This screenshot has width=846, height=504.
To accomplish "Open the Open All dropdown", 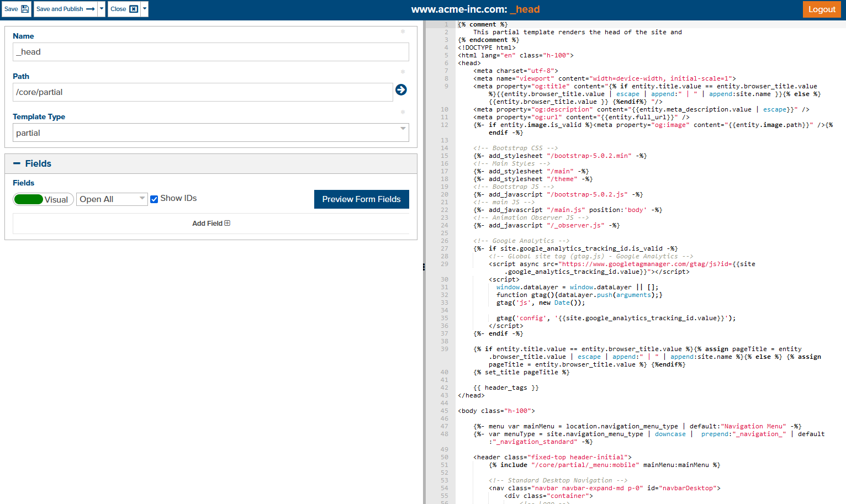I will click(x=112, y=199).
